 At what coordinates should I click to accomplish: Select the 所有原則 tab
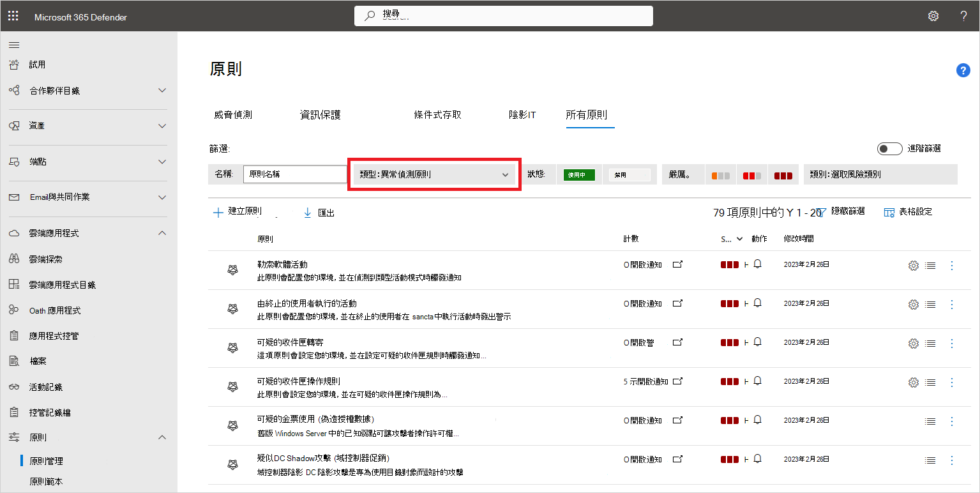pyautogui.click(x=586, y=115)
